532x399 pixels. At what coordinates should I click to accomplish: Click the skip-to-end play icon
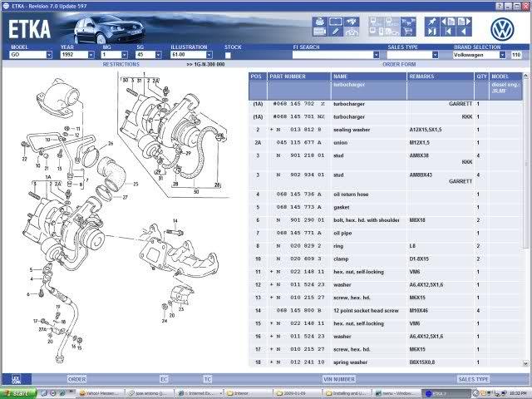(432, 32)
